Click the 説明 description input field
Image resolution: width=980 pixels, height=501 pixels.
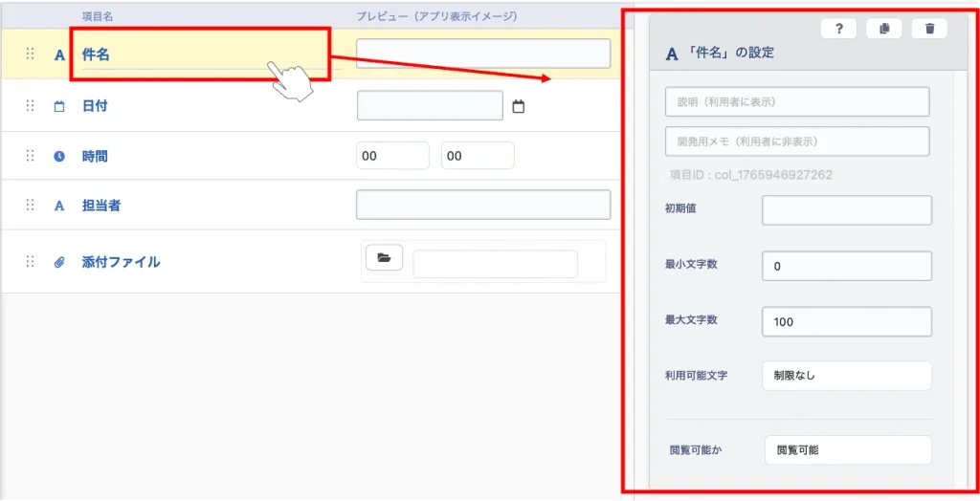[x=796, y=101]
